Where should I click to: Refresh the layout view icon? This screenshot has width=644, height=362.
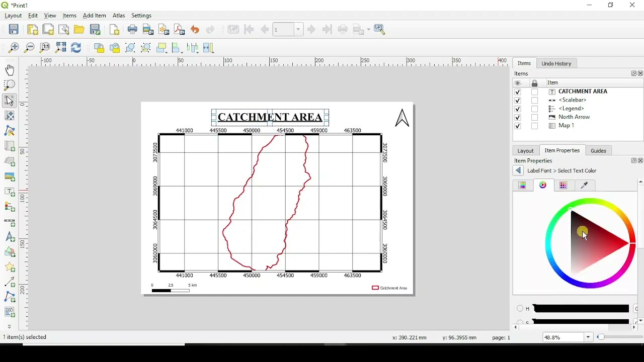[76, 48]
